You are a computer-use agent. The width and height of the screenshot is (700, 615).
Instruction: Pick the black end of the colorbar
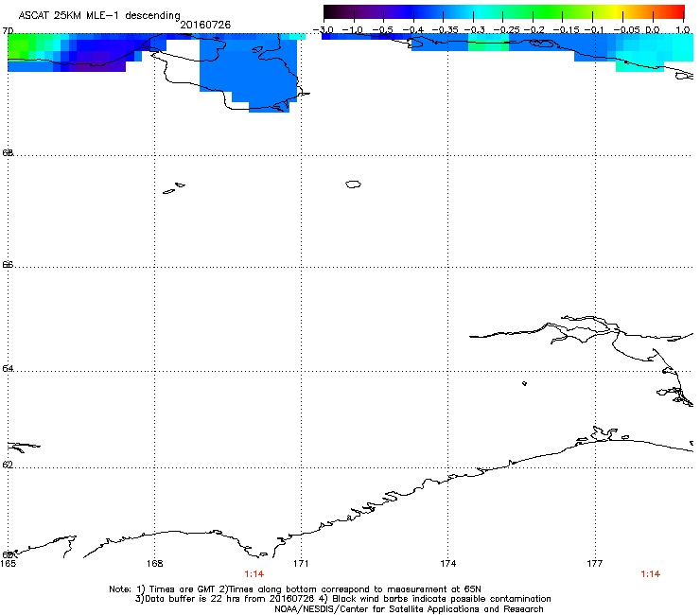329,12
